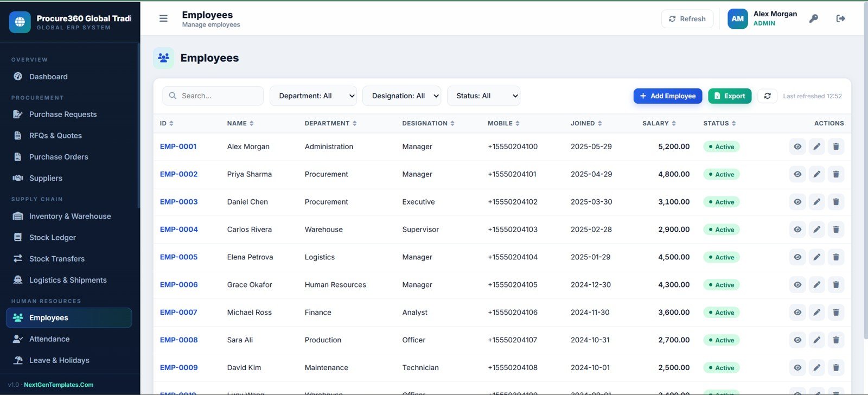Edit Priya Sharma's record with pencil icon
The height and width of the screenshot is (395, 868).
pyautogui.click(x=816, y=174)
